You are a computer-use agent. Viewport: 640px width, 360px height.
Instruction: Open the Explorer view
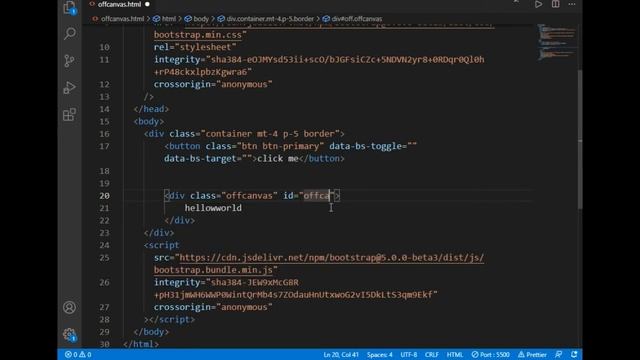(x=69, y=7)
